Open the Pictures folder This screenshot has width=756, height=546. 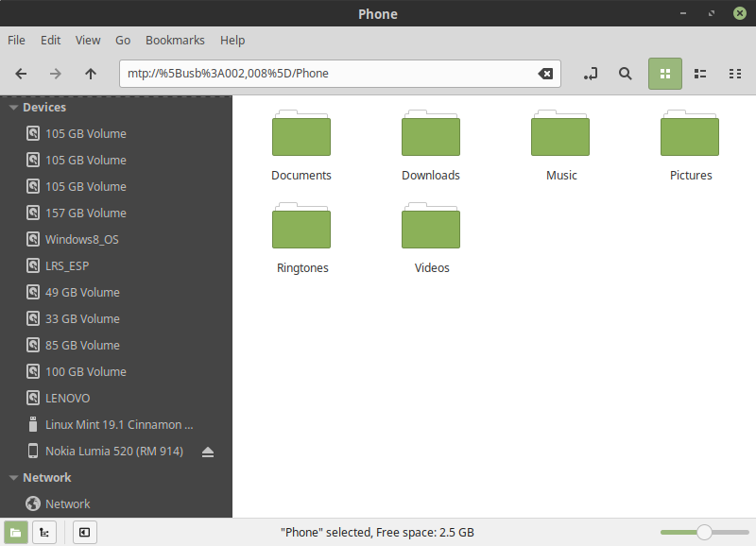click(690, 145)
